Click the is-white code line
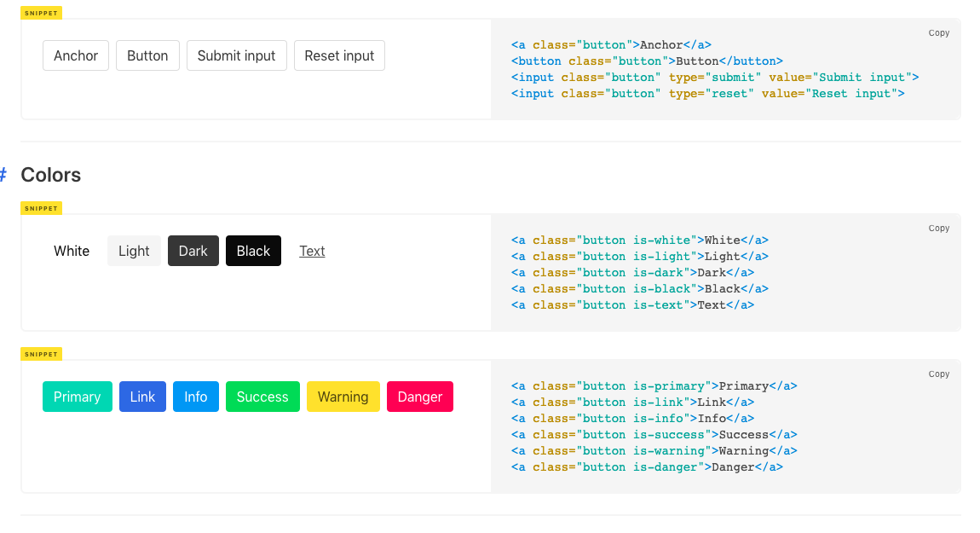980x533 pixels. (640, 240)
